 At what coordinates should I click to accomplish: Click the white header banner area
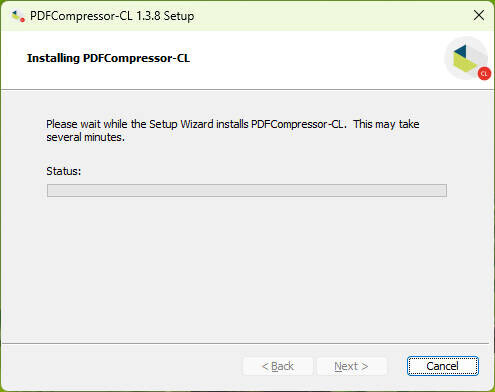pos(233,60)
